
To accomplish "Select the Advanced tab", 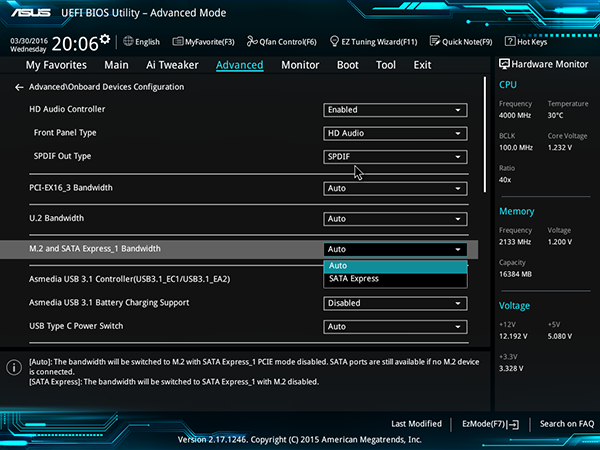I will point(240,65).
